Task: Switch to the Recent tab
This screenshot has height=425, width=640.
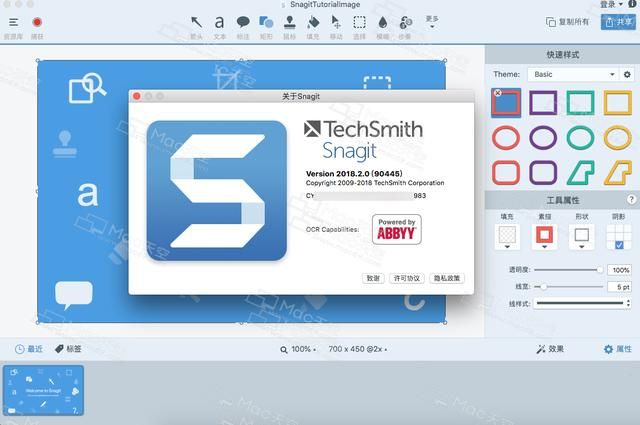Action: [29, 349]
